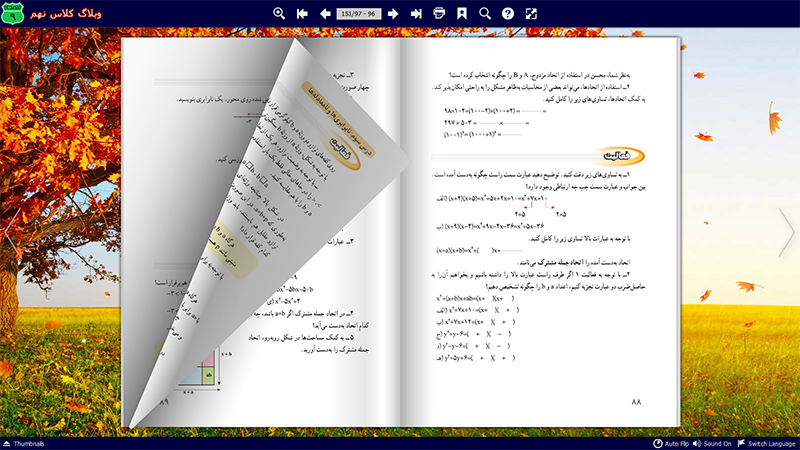Click the page number field 151/97 - 96
The height and width of the screenshot is (450, 800).
[x=359, y=14]
